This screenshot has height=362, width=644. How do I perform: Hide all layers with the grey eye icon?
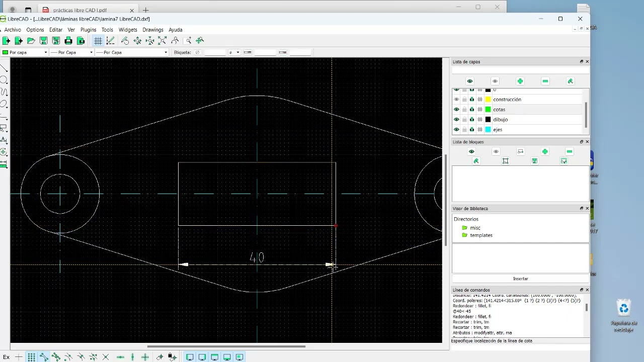(495, 81)
